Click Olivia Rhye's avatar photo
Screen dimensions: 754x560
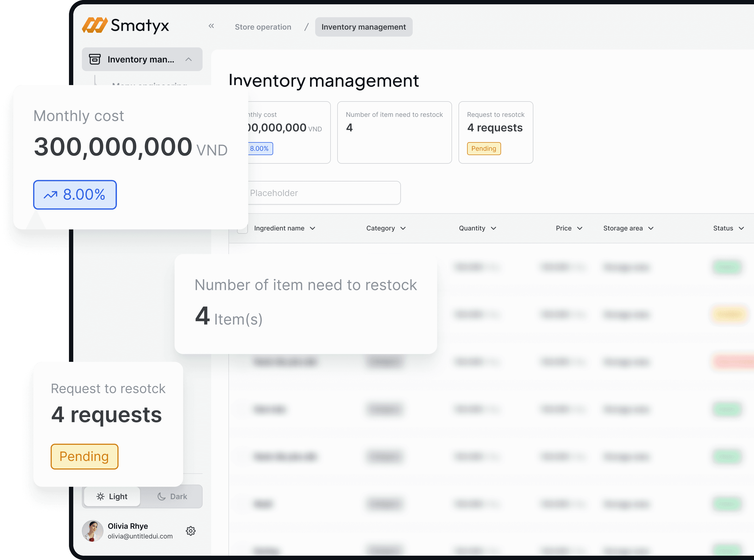[x=92, y=531]
